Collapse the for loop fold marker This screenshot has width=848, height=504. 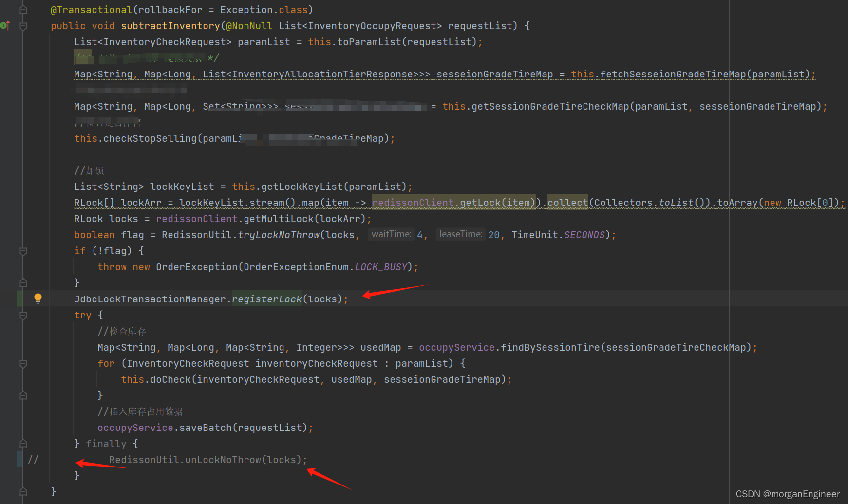coord(23,363)
